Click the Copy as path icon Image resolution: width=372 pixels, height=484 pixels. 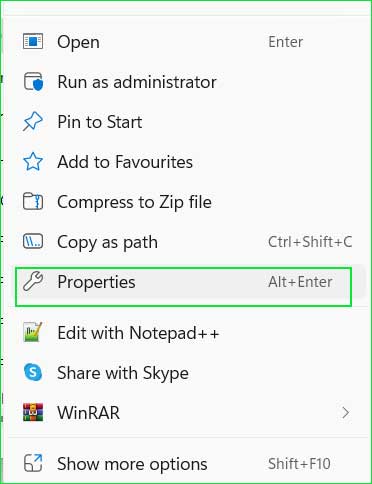tap(33, 242)
